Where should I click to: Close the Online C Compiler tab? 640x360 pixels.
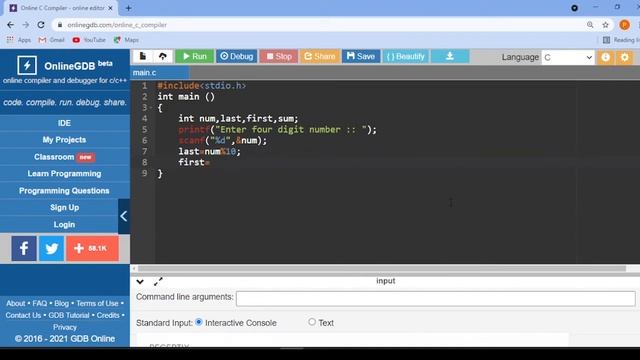110,8
